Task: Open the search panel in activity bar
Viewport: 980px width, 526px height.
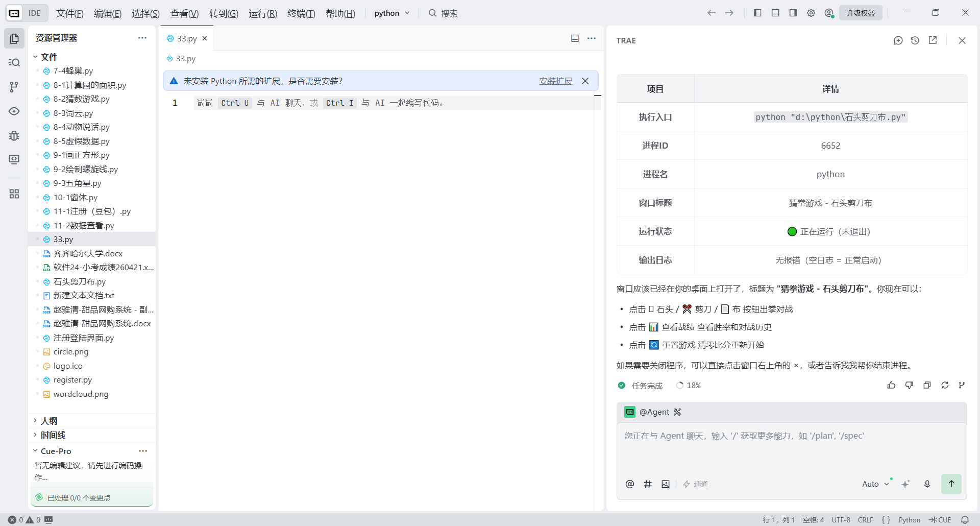Action: [14, 62]
